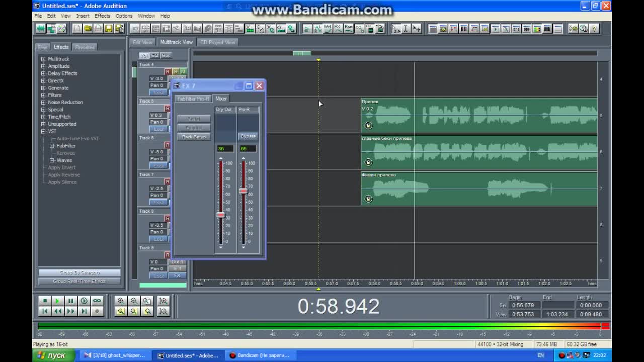Click the Group By Category button
Screen dimensions: 644x362
pos(79,273)
